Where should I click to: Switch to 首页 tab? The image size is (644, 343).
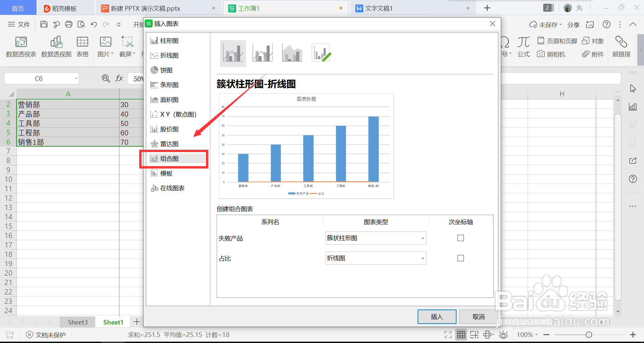pos(18,8)
